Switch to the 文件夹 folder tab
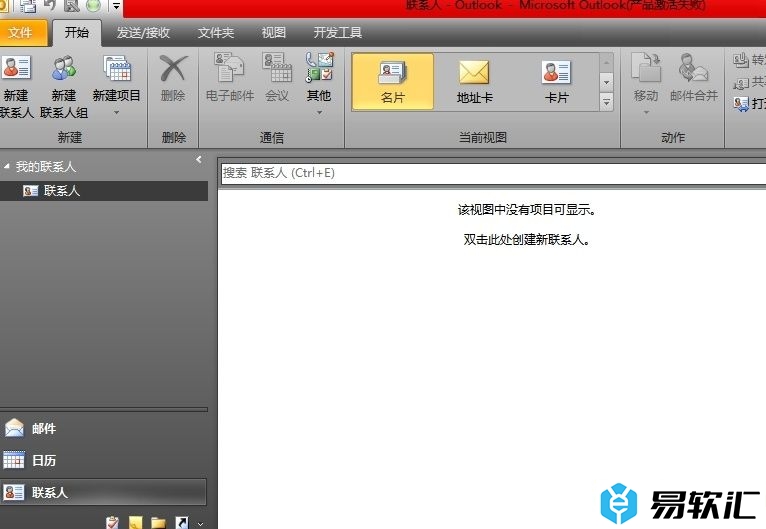The image size is (766, 529). pos(216,33)
